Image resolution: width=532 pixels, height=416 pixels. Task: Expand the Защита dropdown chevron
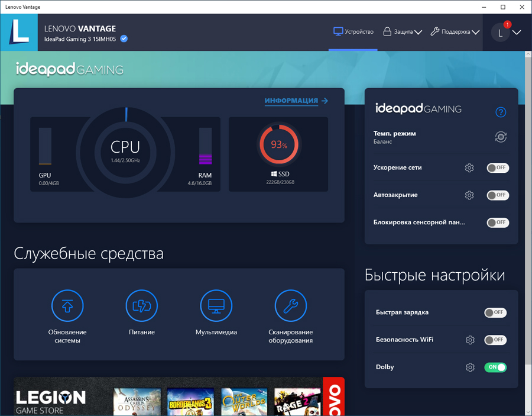[x=418, y=33]
